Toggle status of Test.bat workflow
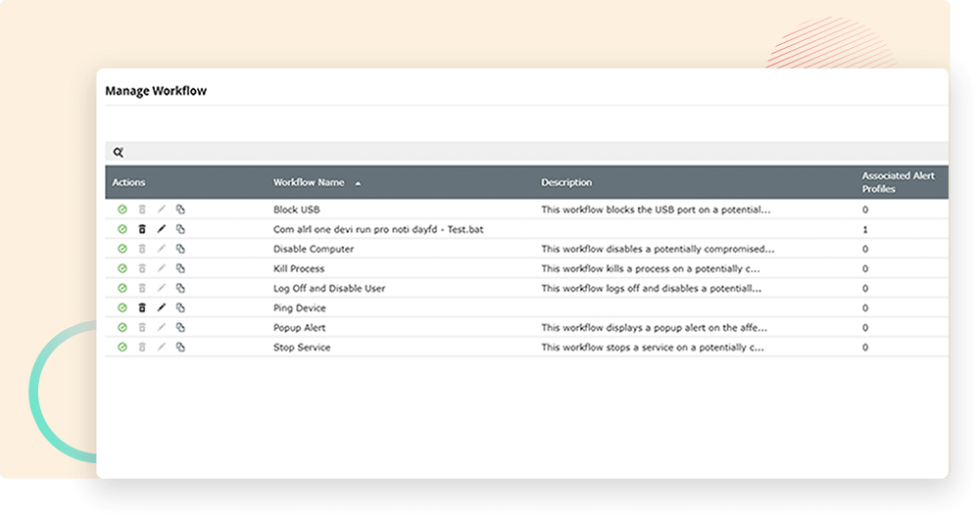The width and height of the screenshot is (980, 519). 122,229
